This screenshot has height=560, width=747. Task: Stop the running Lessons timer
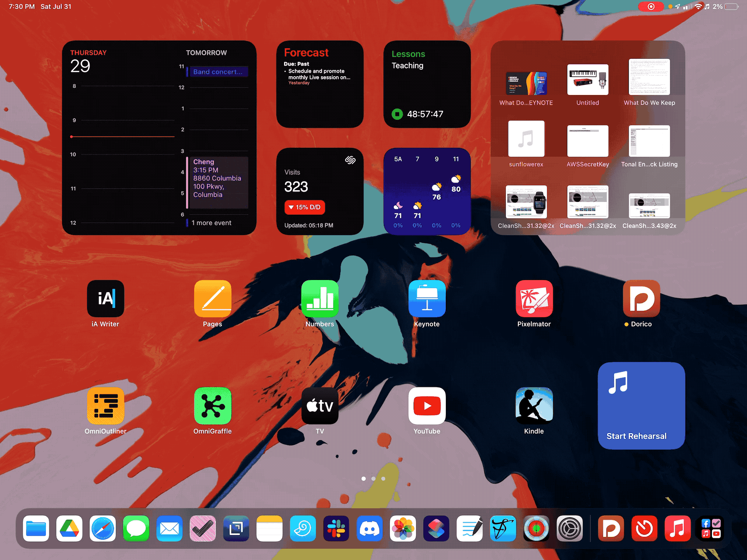coord(397,114)
